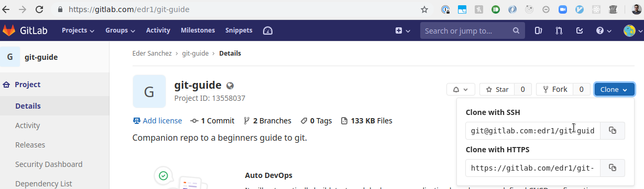Open the new item plus dropdown
The height and width of the screenshot is (189, 644).
pos(402,30)
